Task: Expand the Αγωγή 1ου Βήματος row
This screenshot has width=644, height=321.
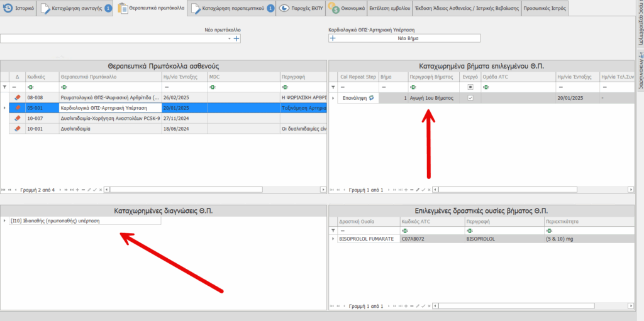Action: [x=333, y=98]
